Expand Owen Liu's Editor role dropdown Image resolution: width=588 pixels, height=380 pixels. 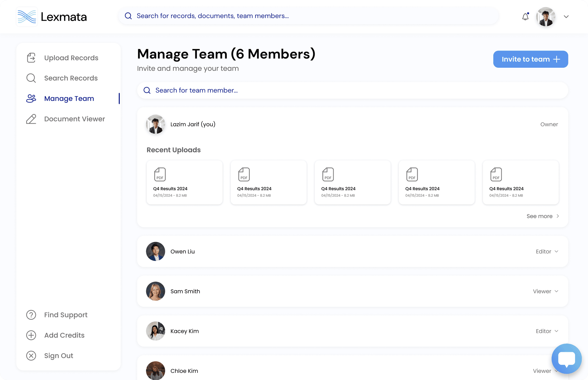pos(547,251)
